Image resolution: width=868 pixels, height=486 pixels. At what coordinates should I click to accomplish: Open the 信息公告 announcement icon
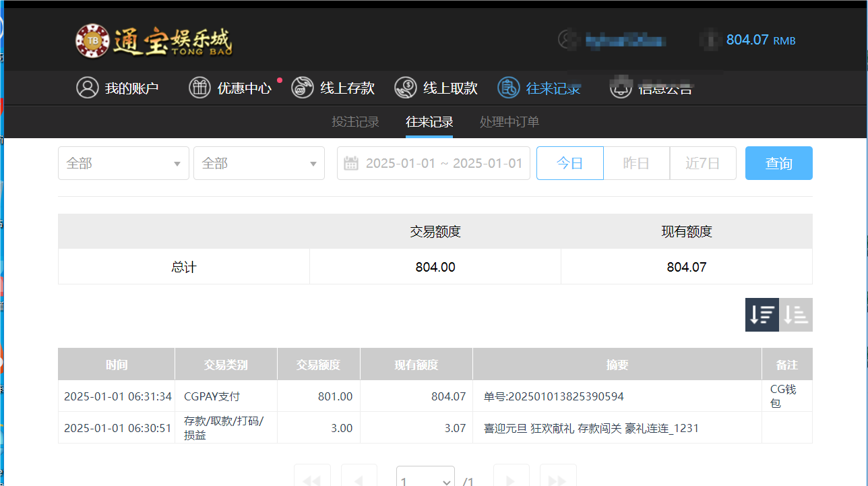click(621, 88)
